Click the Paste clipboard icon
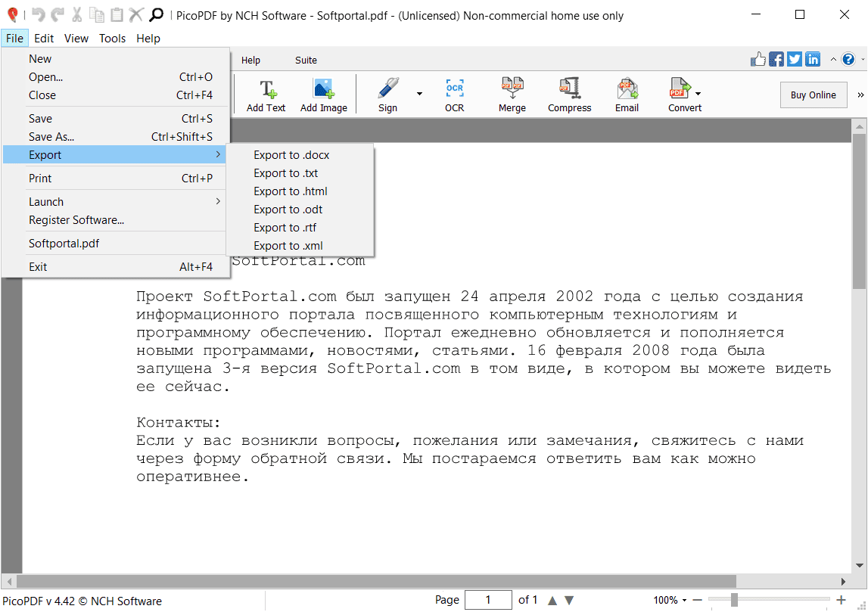This screenshot has width=868, height=612. coord(117,15)
